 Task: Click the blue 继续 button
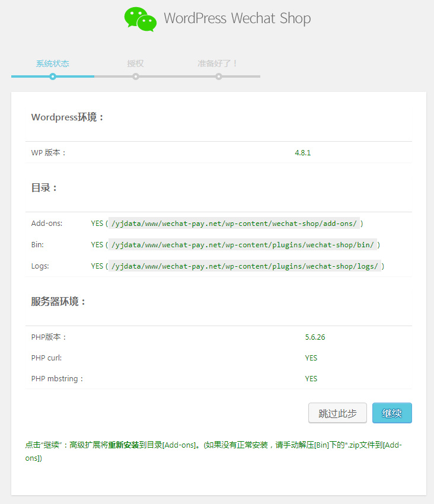tap(392, 413)
